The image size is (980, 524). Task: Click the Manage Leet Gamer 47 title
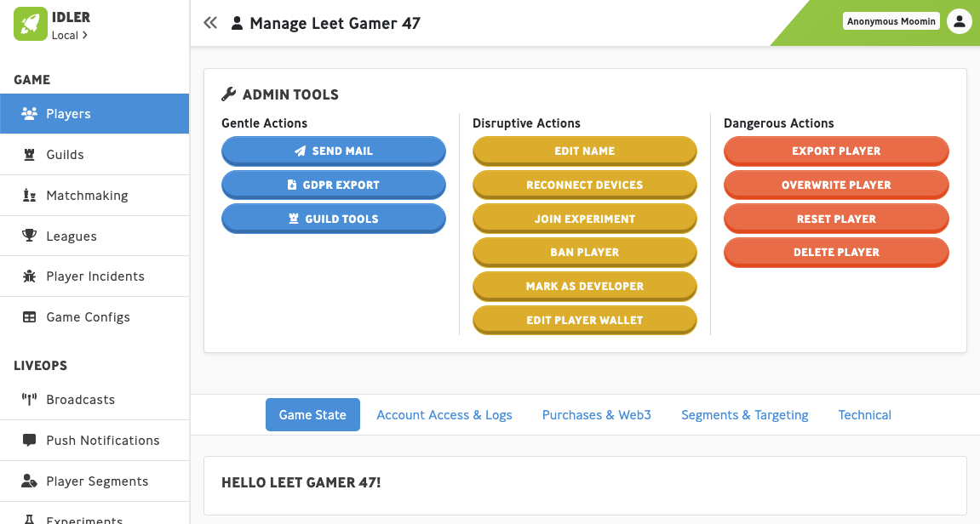coord(335,23)
